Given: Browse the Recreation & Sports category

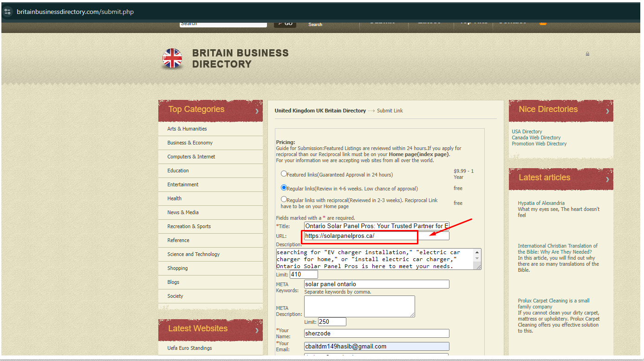Looking at the screenshot, I should (189, 226).
